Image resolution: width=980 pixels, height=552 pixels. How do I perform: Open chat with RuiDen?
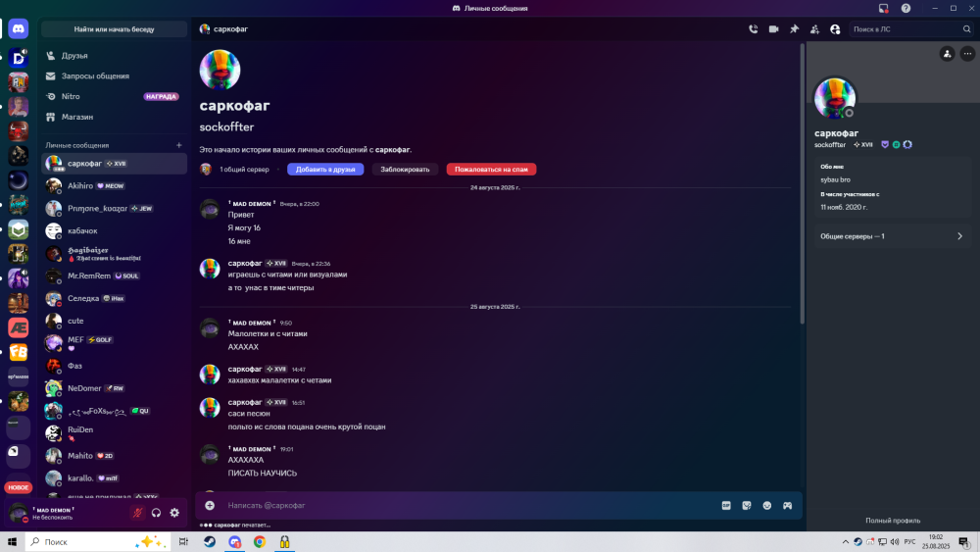[114, 433]
